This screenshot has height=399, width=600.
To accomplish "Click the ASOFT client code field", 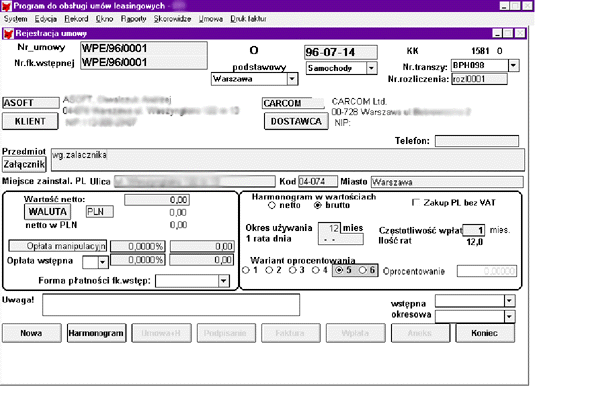I will 31,103.
